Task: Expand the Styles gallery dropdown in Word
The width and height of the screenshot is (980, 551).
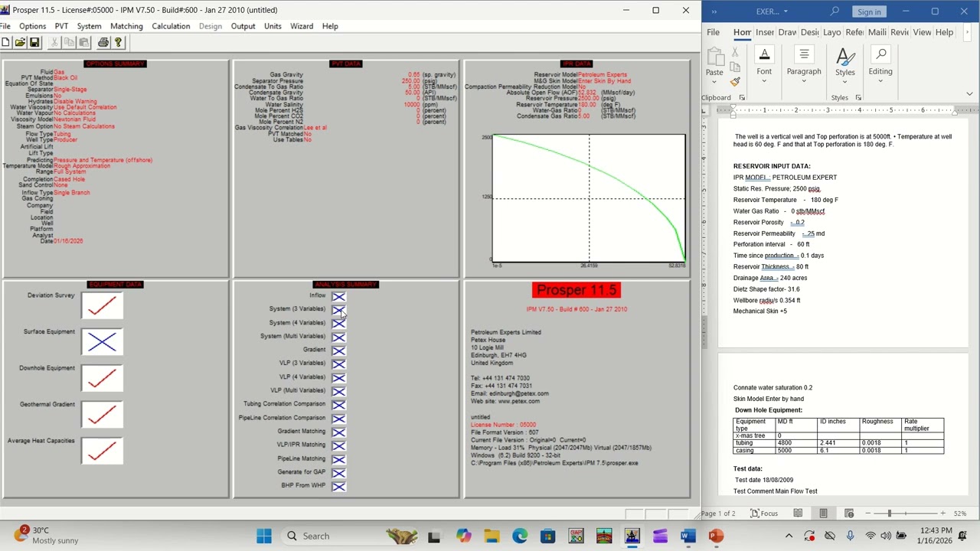Action: click(845, 80)
